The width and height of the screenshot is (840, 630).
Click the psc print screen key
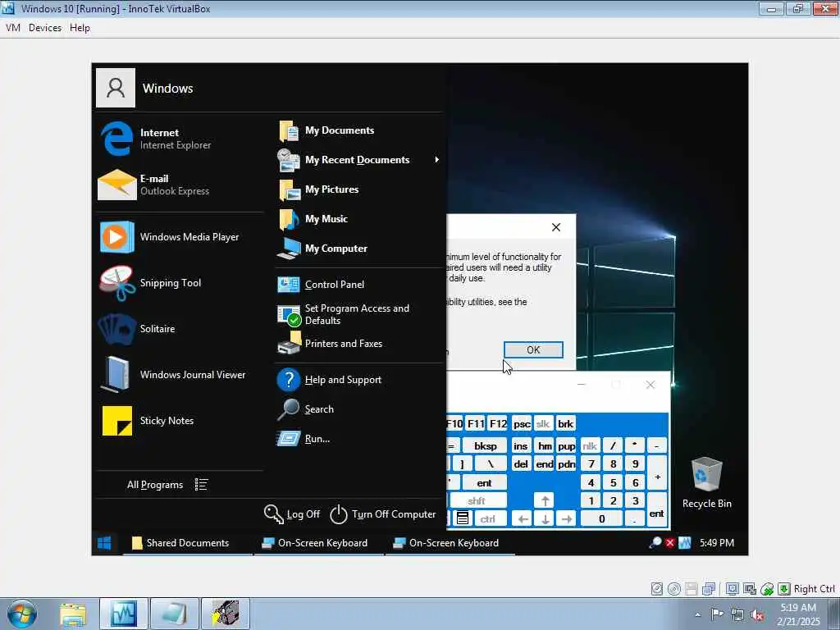tap(521, 424)
